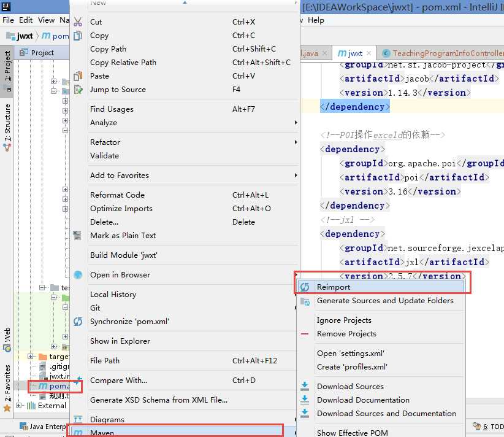Click the IntelliJ IDEA logo icon

[x=6, y=6]
